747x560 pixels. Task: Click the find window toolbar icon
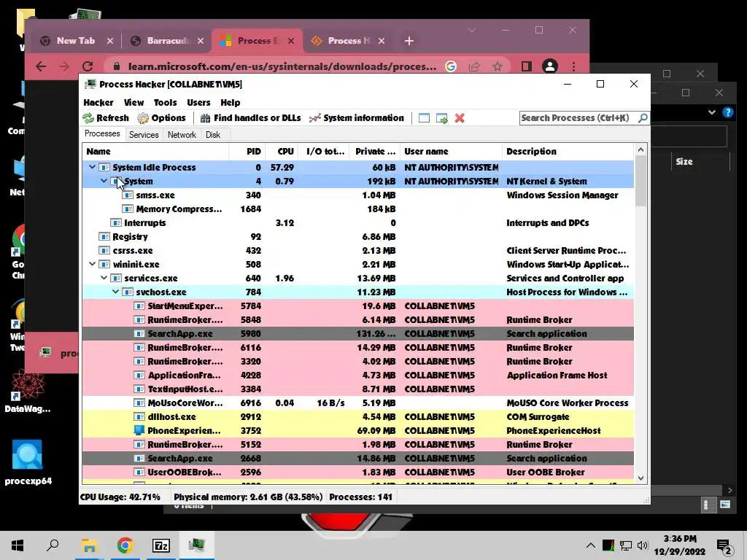pos(424,118)
